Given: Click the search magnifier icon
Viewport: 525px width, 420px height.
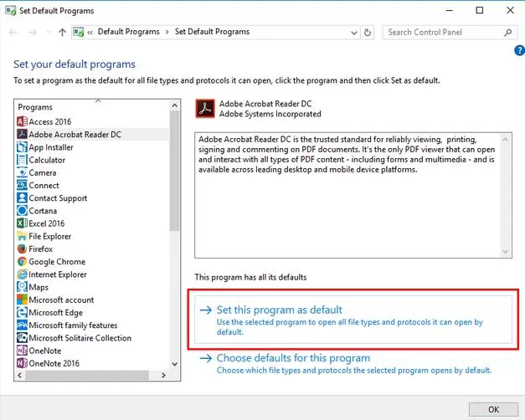Looking at the screenshot, I should click(x=507, y=33).
